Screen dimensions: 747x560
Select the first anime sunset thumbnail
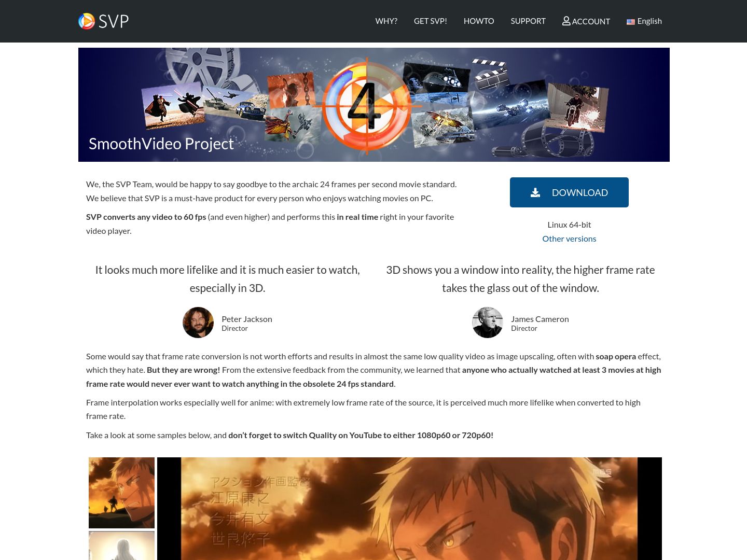121,493
